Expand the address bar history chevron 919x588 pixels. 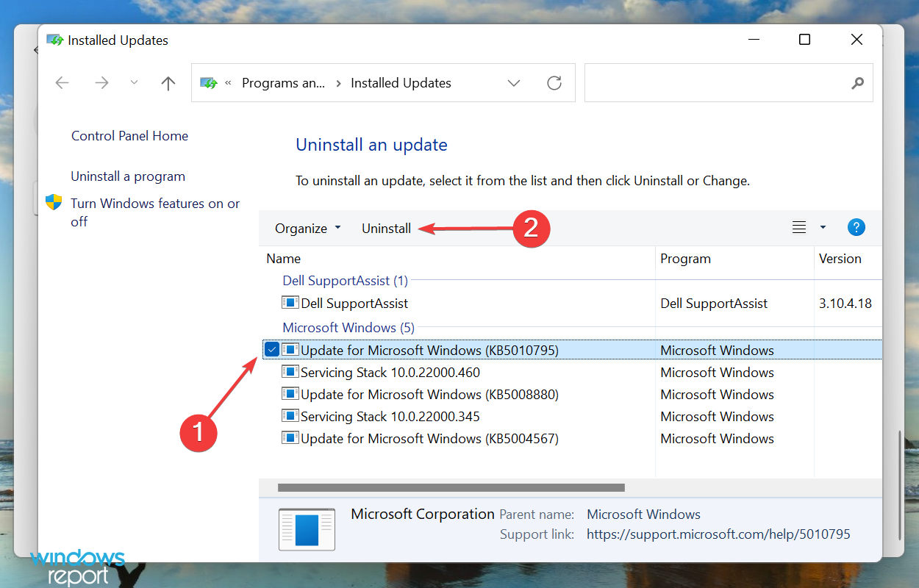[514, 82]
